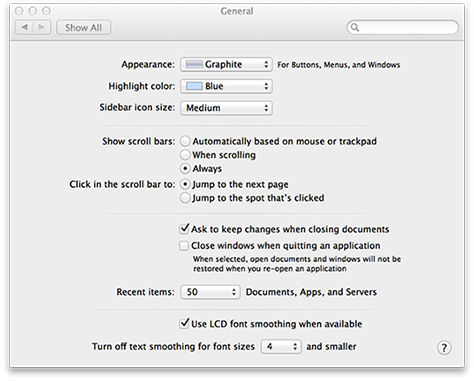Click the "Click in the scroll bar to:" label
This screenshot has width=474, height=381.
[x=122, y=184]
